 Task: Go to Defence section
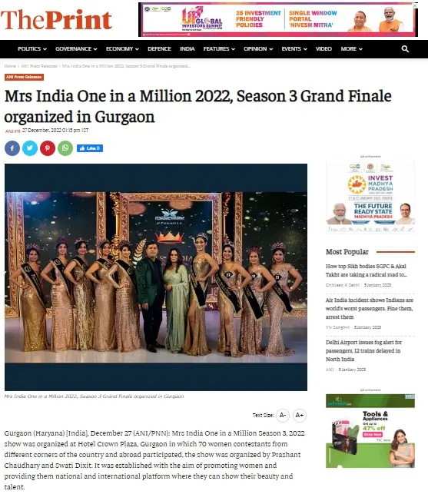(x=159, y=49)
